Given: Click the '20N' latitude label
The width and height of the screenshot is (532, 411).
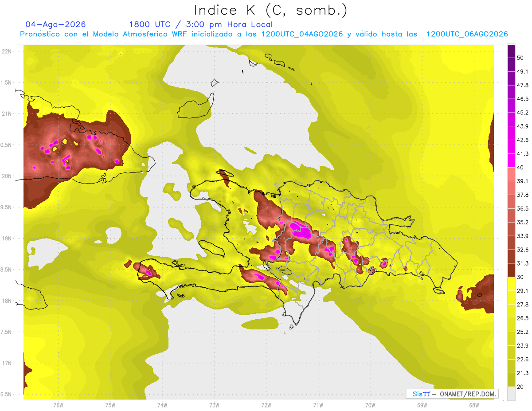Looking at the screenshot, I should pos(7,176).
